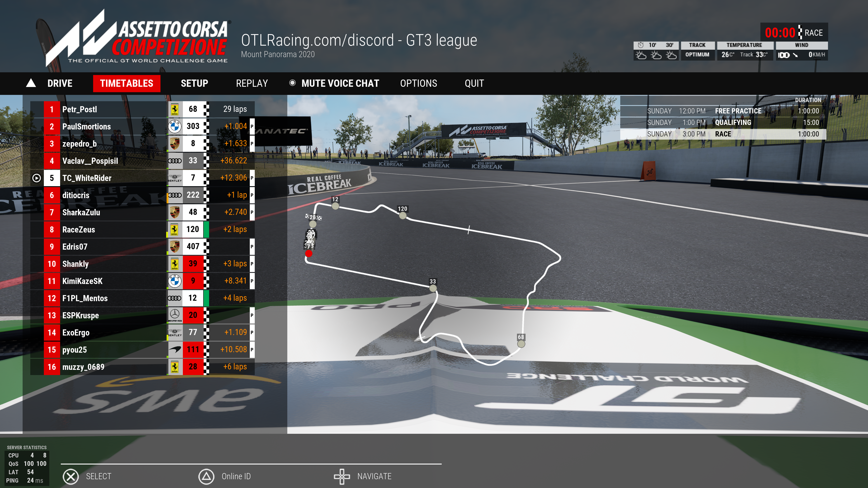This screenshot has height=488, width=868.
Task: Click the RACE session row
Action: click(x=723, y=134)
